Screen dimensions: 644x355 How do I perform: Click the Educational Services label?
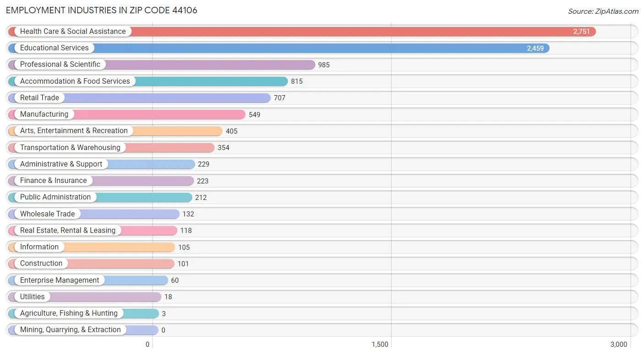click(x=55, y=48)
